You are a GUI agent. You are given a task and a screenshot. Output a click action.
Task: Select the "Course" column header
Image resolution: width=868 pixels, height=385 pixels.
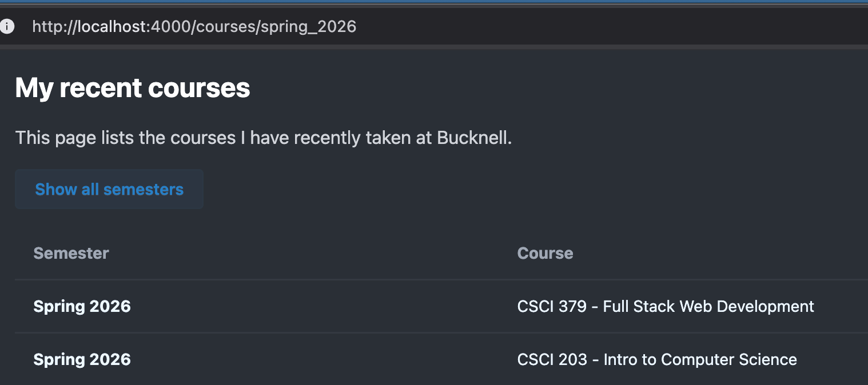tap(545, 253)
